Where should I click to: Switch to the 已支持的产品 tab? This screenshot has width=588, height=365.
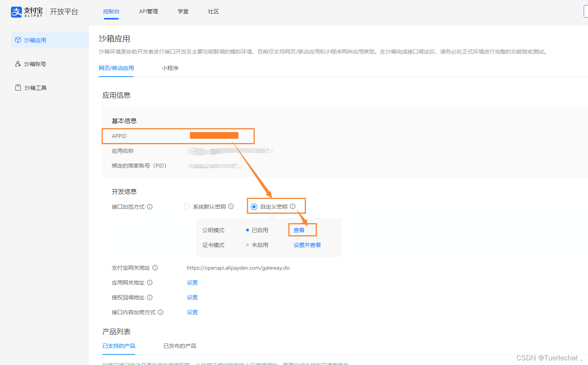click(119, 346)
